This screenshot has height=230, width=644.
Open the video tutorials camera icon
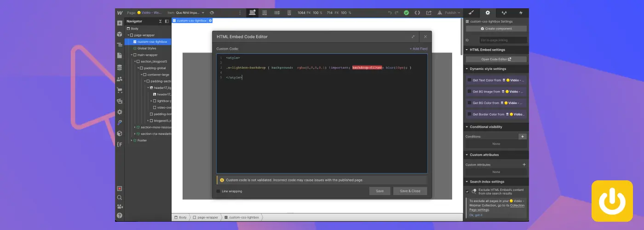(120, 206)
